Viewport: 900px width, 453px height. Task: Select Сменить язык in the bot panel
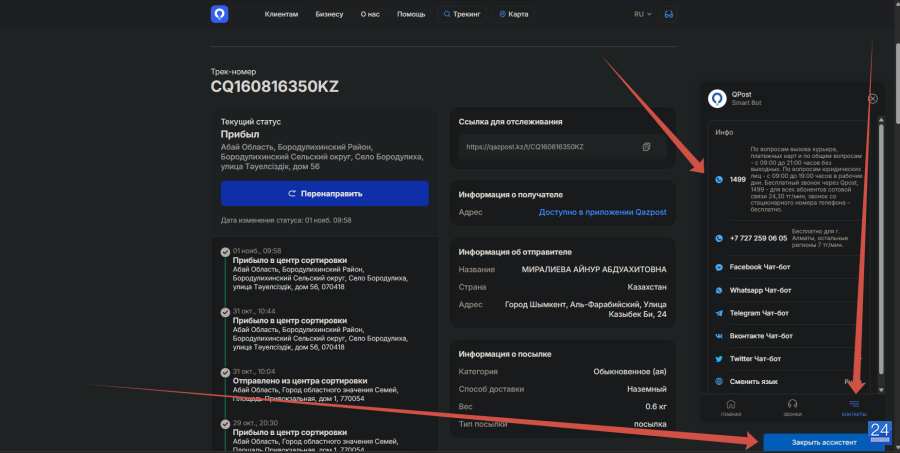click(x=756, y=382)
